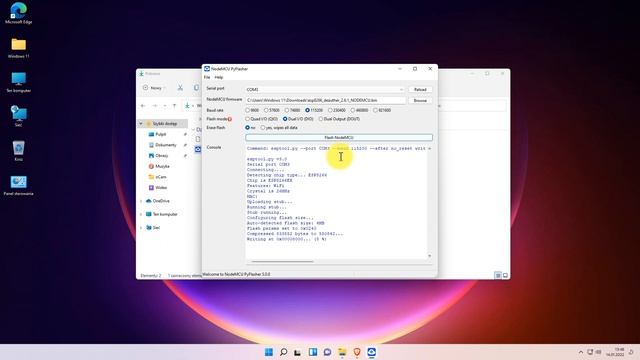Open Wideo in Explorer sidebar
Screen dimensions: 640x360
click(x=161, y=187)
